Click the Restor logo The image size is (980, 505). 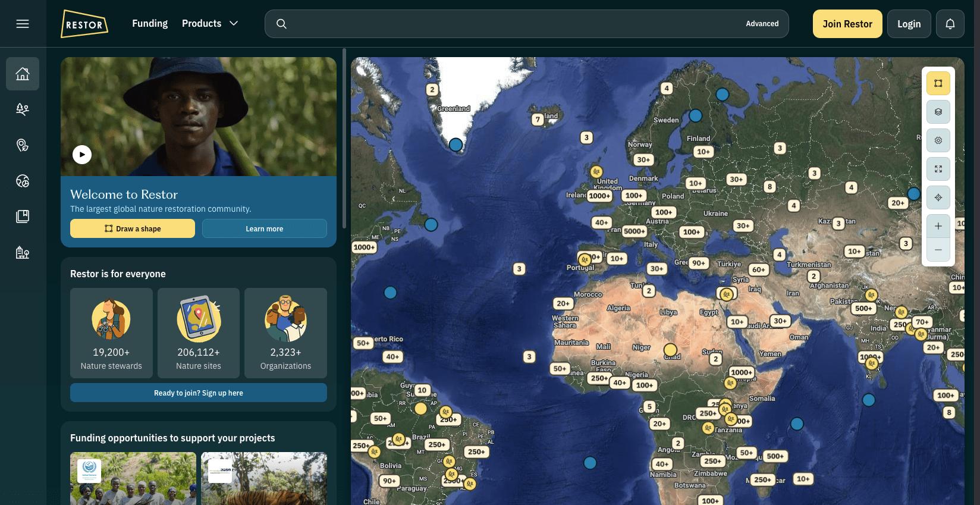click(84, 24)
